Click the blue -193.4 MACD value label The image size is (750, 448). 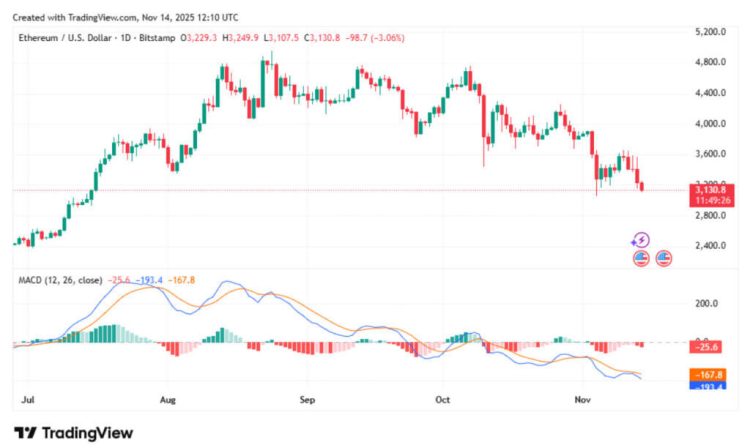pyautogui.click(x=714, y=386)
